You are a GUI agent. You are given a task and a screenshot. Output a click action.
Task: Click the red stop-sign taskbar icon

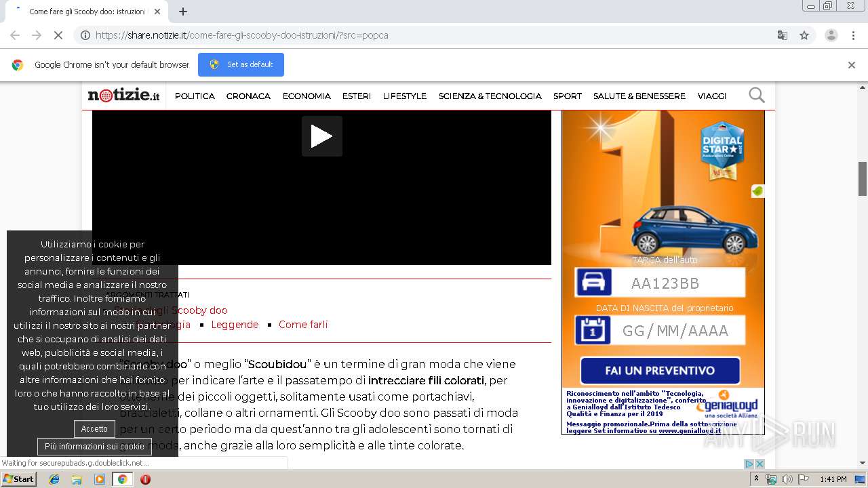pyautogui.click(x=145, y=479)
